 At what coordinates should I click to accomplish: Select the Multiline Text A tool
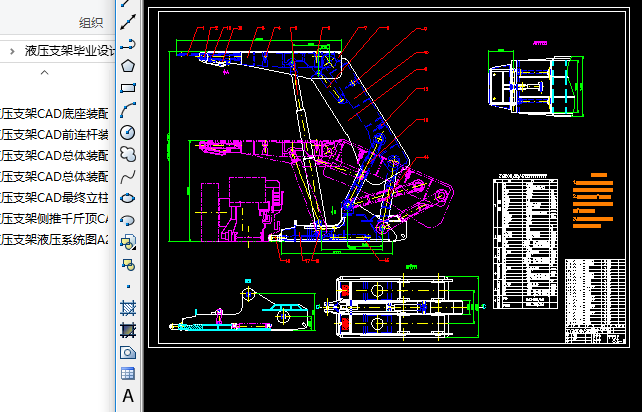(x=128, y=396)
